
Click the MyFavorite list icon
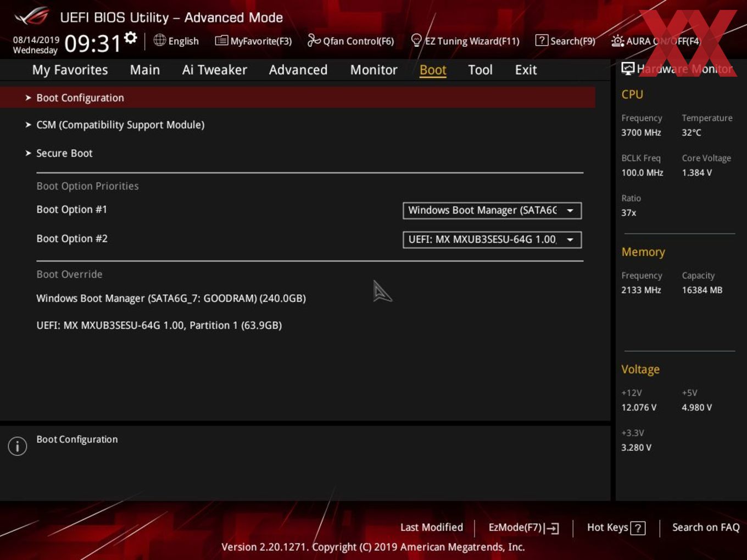tap(221, 41)
